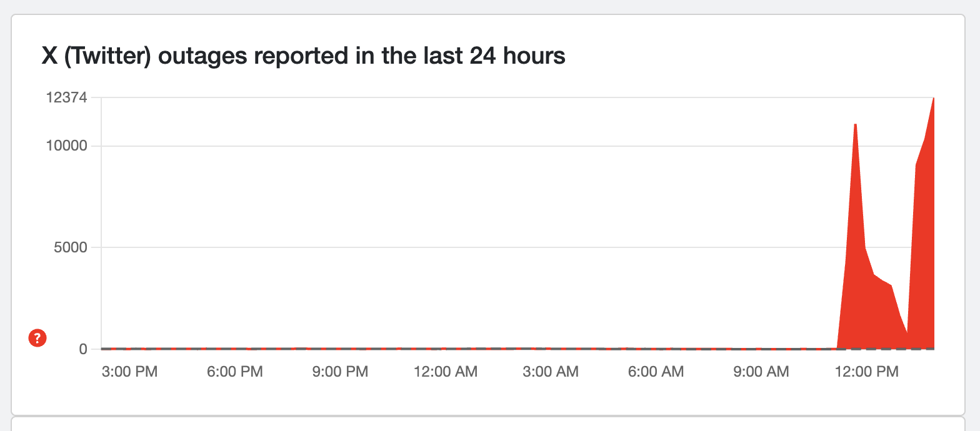Click the red question mark help icon
The image size is (980, 431).
pos(37,339)
